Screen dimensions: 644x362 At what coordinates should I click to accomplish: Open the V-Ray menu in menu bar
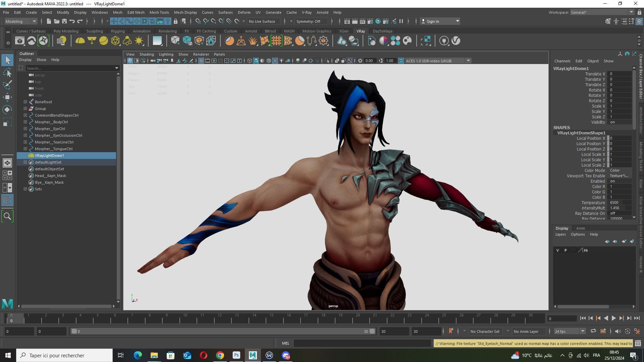tap(306, 12)
